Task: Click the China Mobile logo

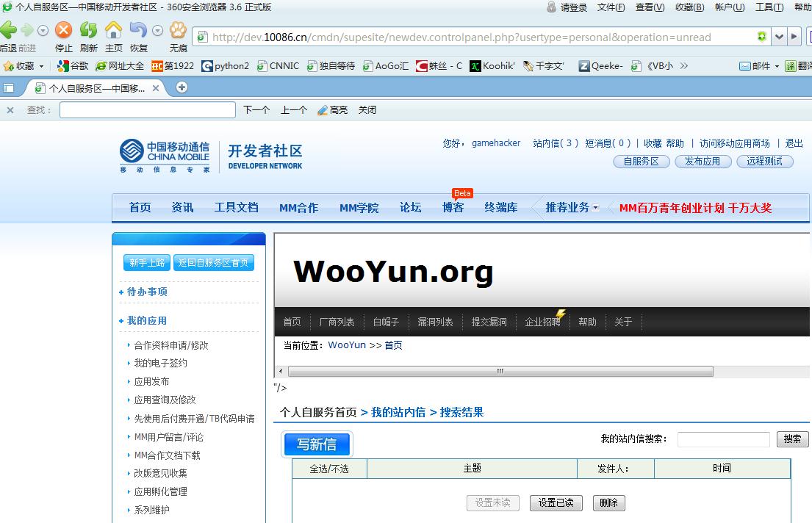Action: (165, 155)
